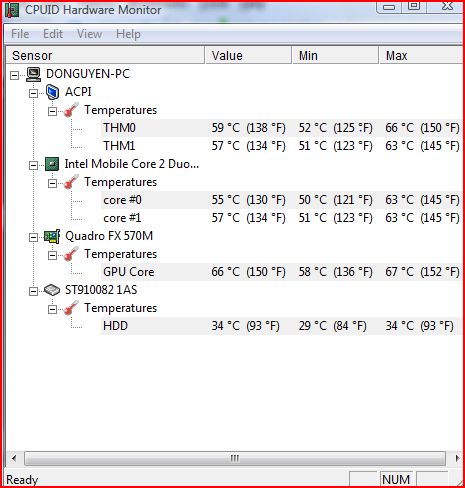Click the ACPI Temperatures thermometer icon
The image size is (465, 488).
click(x=71, y=110)
